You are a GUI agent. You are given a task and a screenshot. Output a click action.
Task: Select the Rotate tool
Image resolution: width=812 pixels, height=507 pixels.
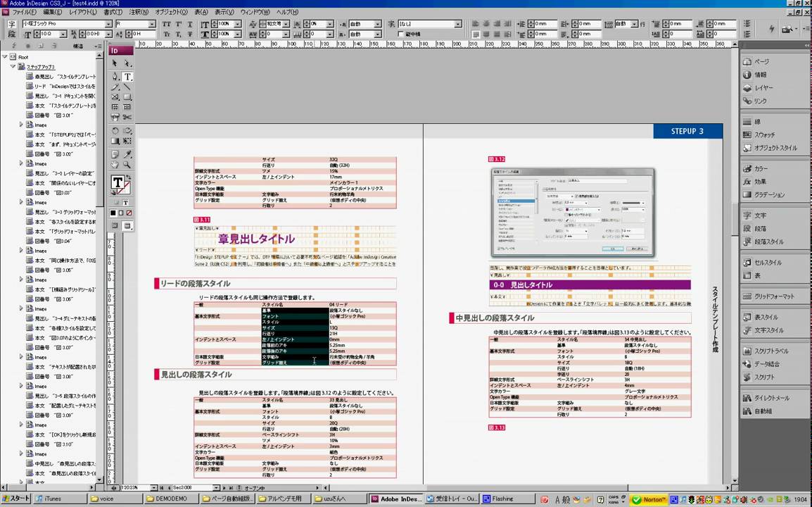pyautogui.click(x=115, y=131)
